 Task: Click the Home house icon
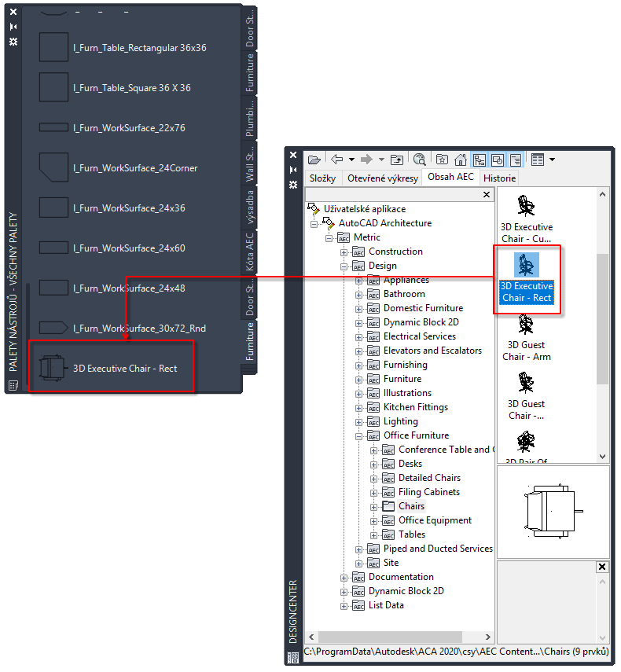point(461,160)
